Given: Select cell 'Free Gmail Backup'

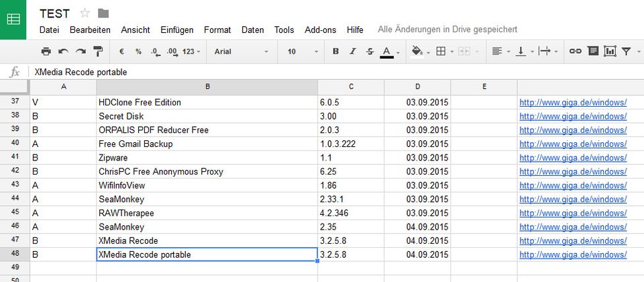Looking at the screenshot, I should click(207, 144).
